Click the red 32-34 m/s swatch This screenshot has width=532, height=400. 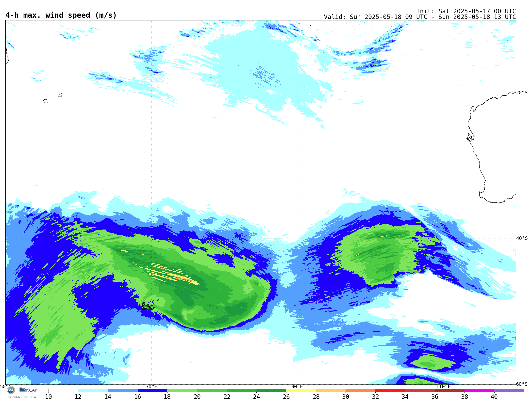390,391
